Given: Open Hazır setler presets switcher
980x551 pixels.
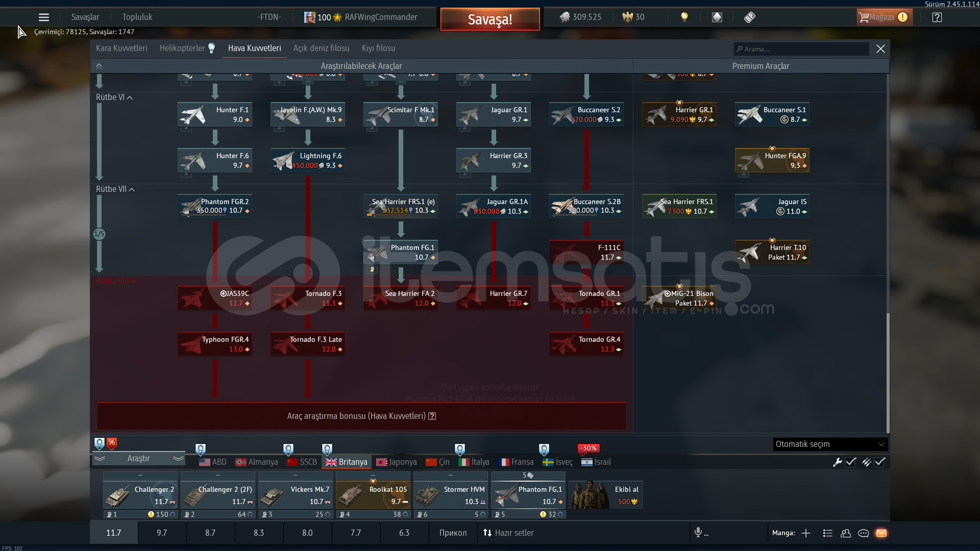Looking at the screenshot, I should (508, 533).
